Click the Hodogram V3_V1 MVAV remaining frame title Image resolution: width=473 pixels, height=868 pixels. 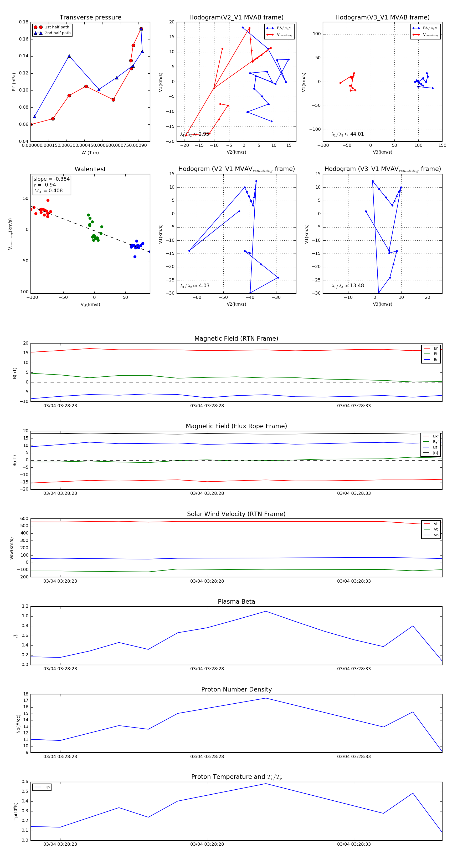(382, 169)
